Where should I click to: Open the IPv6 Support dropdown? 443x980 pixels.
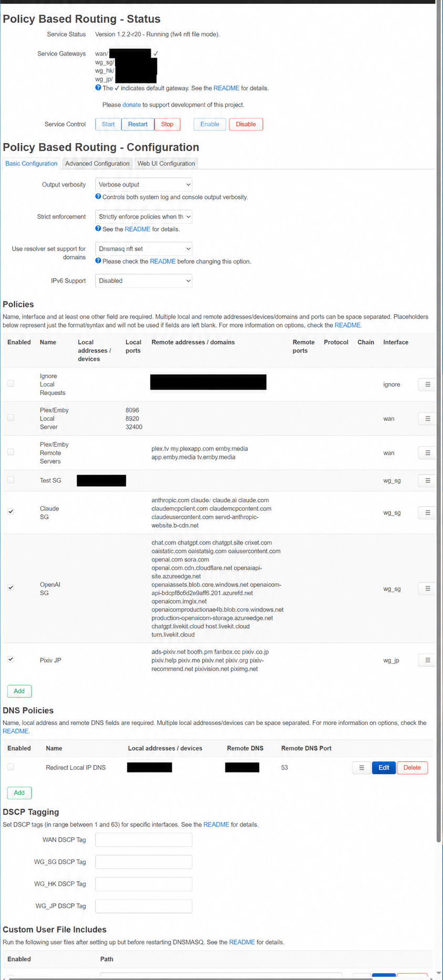143,281
